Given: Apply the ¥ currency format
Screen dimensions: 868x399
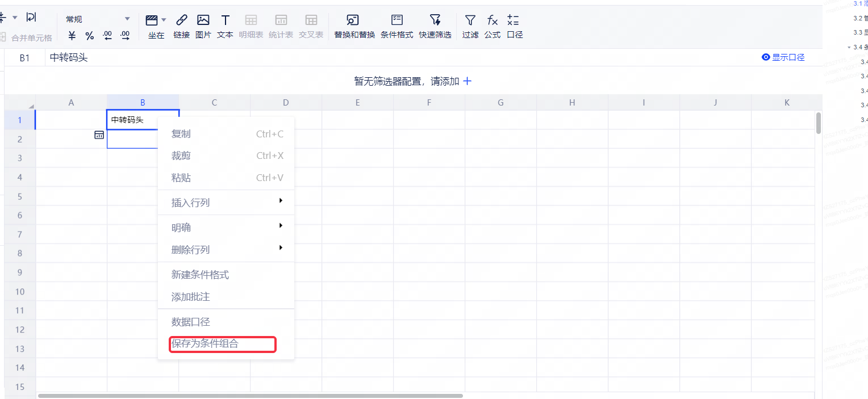Looking at the screenshot, I should point(72,36).
